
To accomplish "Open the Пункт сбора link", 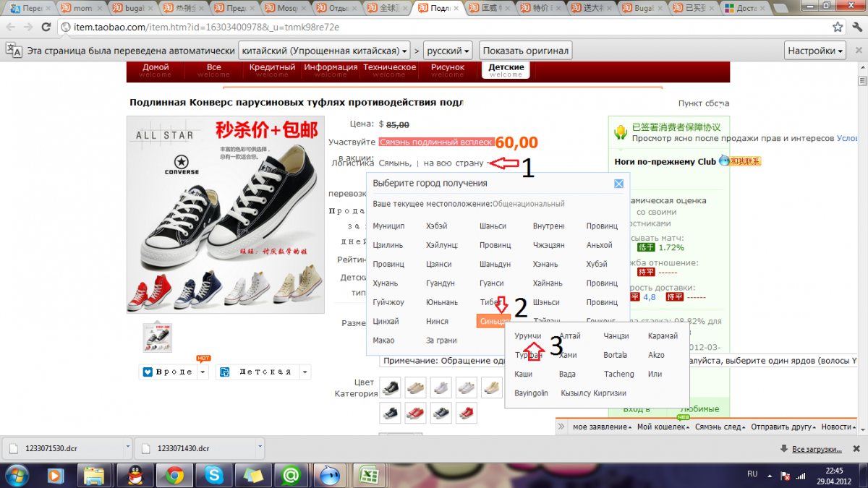I will click(703, 103).
